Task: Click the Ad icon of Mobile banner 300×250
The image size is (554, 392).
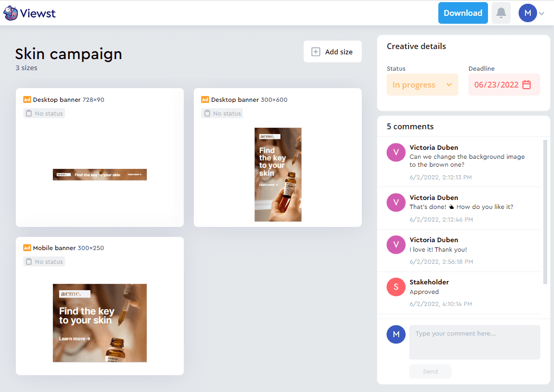Action: [x=27, y=247]
